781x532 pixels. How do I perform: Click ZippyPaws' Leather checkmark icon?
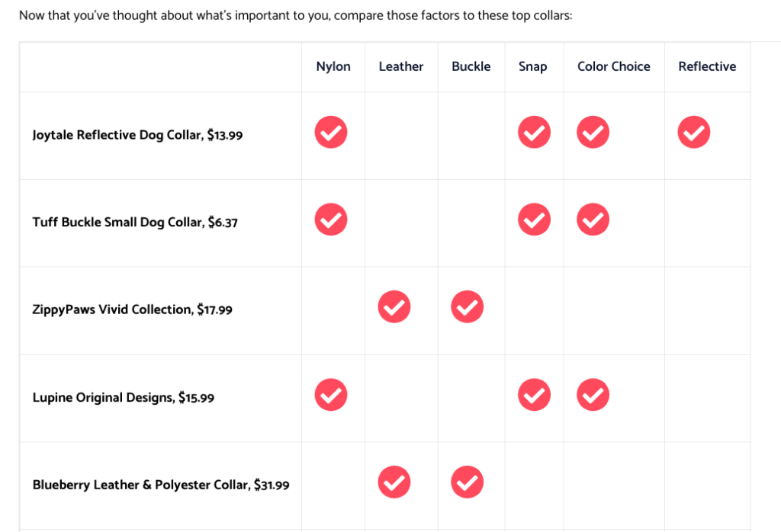tap(394, 306)
